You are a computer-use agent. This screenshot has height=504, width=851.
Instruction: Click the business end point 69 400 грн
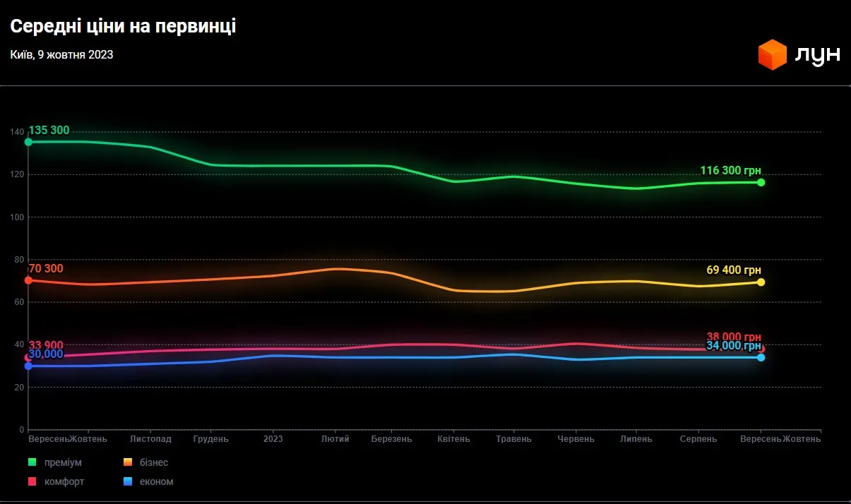pos(761,282)
